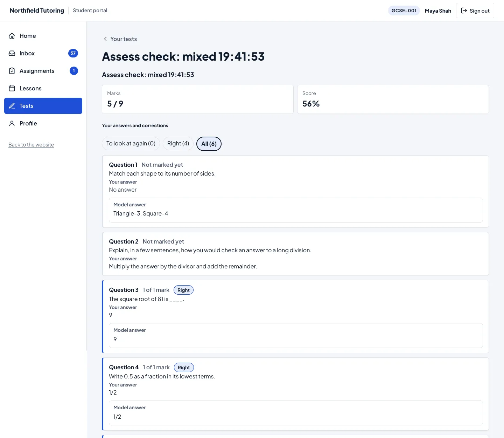Click model answer 'Triangle-3, Square-4'
The image size is (504, 438).
(141, 213)
